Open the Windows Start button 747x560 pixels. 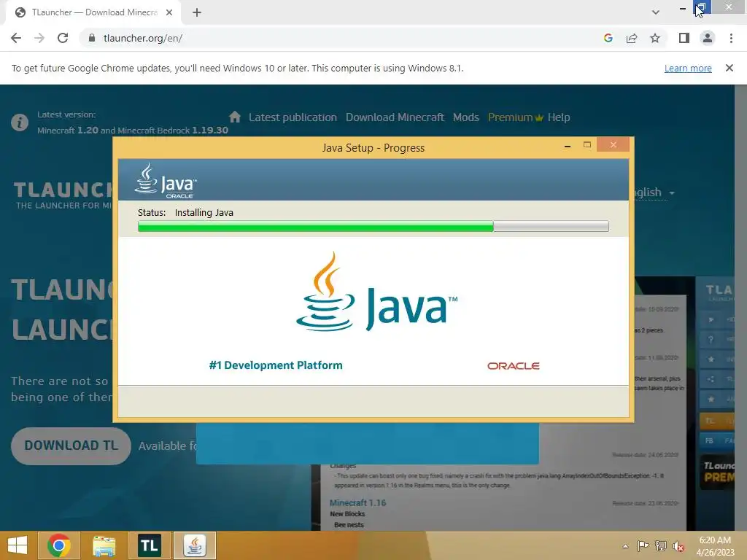click(18, 545)
